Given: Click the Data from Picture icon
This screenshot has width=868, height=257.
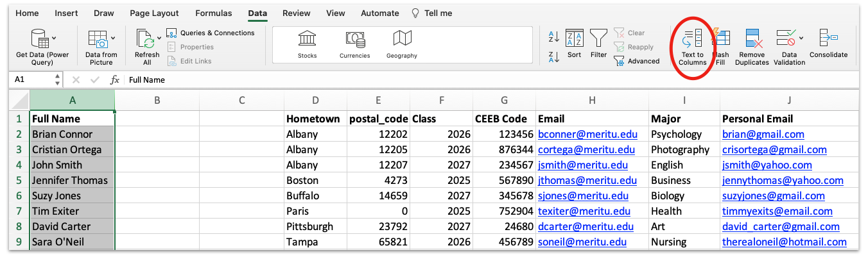Looking at the screenshot, I should click(98, 39).
